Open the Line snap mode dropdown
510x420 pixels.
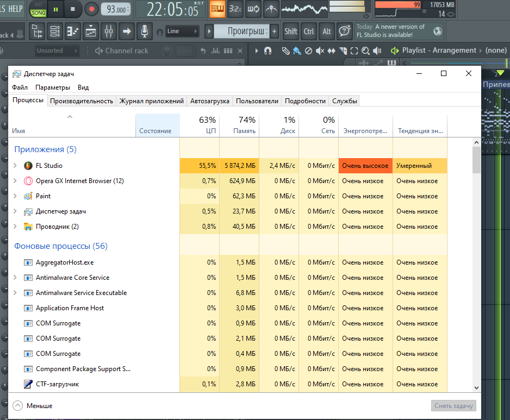(182, 32)
